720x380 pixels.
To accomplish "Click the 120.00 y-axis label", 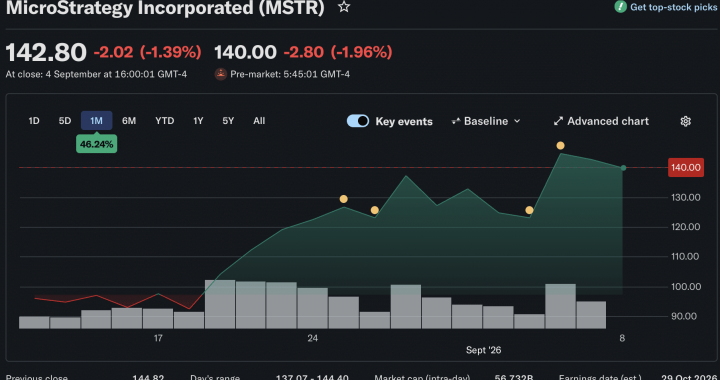I will [685, 227].
